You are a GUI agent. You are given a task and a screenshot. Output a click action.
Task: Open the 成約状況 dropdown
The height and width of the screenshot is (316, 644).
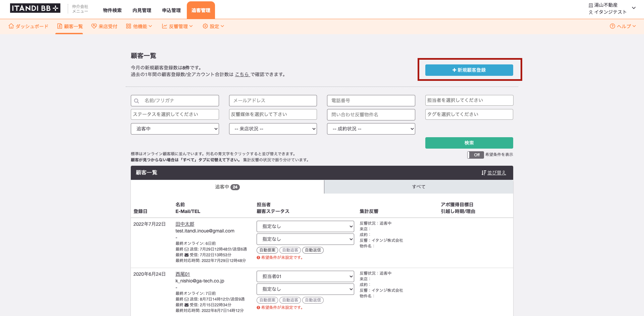pyautogui.click(x=371, y=129)
